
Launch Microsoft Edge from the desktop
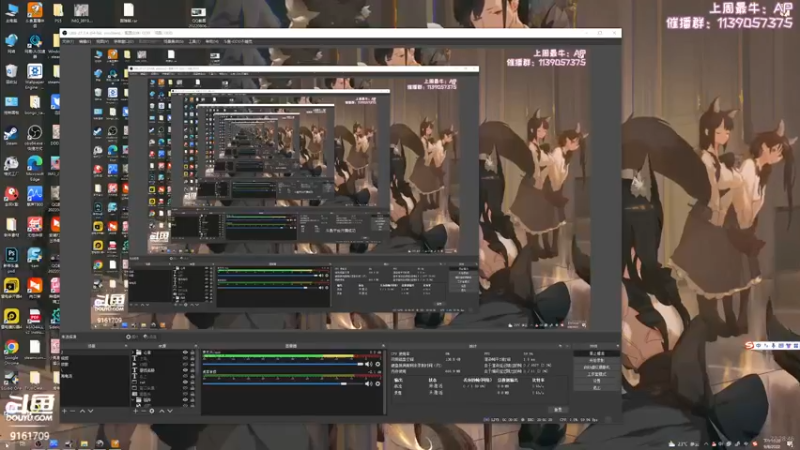tap(35, 168)
